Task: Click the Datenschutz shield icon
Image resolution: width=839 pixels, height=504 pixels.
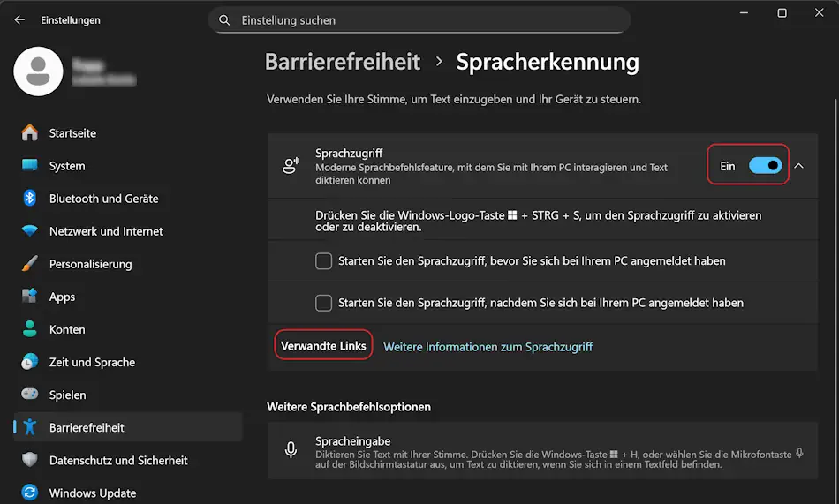Action: [x=29, y=460]
